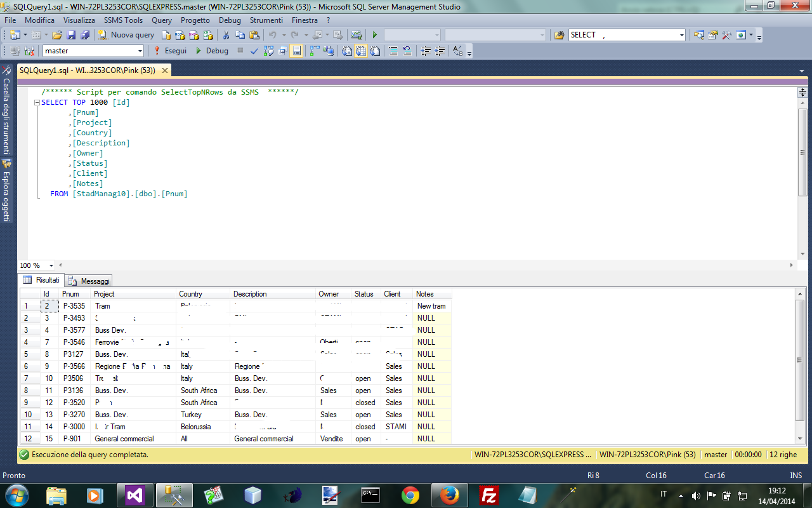
Task: Click the XMLA query icon
Action: tap(207, 35)
